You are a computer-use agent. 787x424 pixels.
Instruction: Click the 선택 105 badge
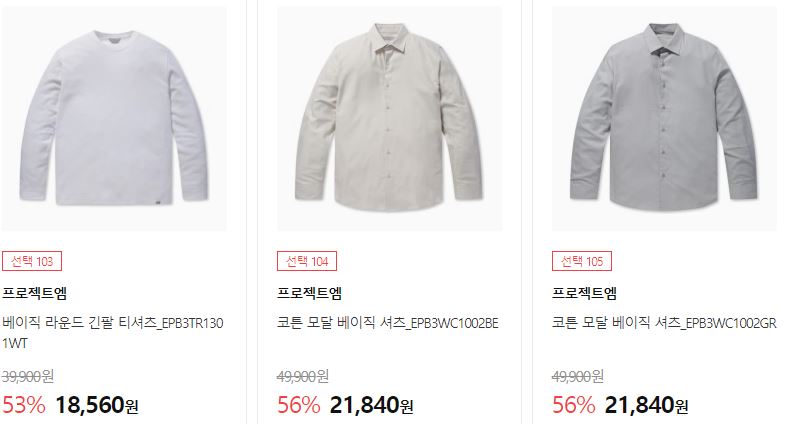pyautogui.click(x=582, y=261)
